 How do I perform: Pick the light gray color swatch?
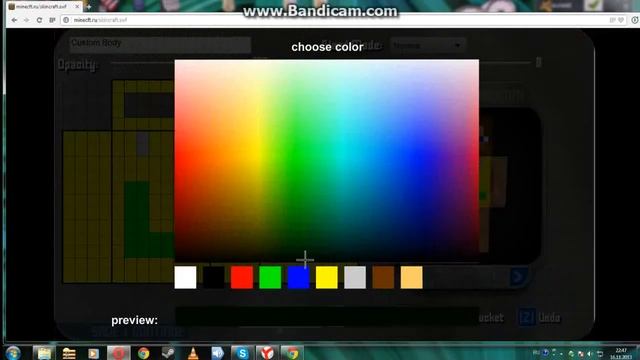click(x=355, y=278)
